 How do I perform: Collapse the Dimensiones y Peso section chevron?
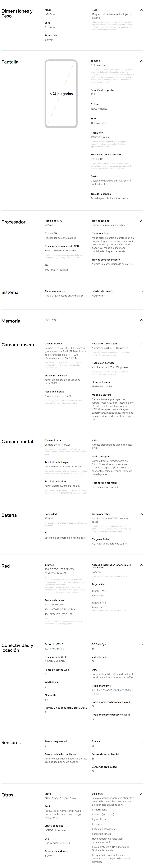[x=142, y=10]
